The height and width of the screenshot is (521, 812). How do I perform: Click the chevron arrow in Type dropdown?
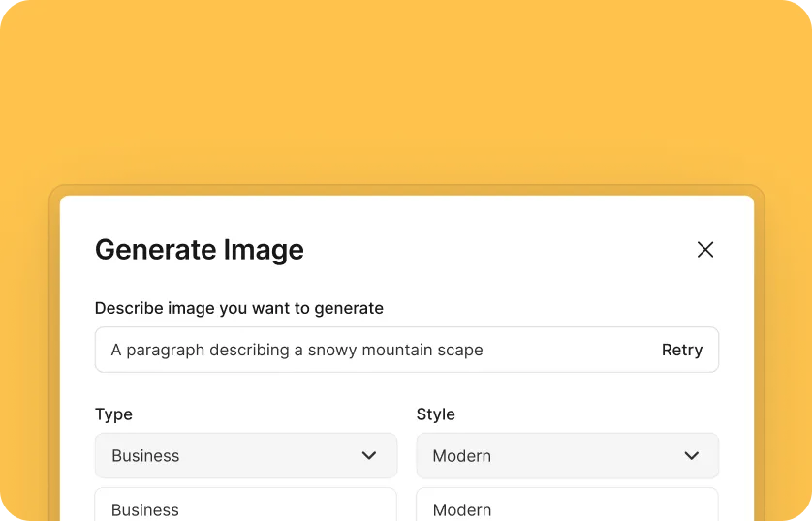point(369,455)
